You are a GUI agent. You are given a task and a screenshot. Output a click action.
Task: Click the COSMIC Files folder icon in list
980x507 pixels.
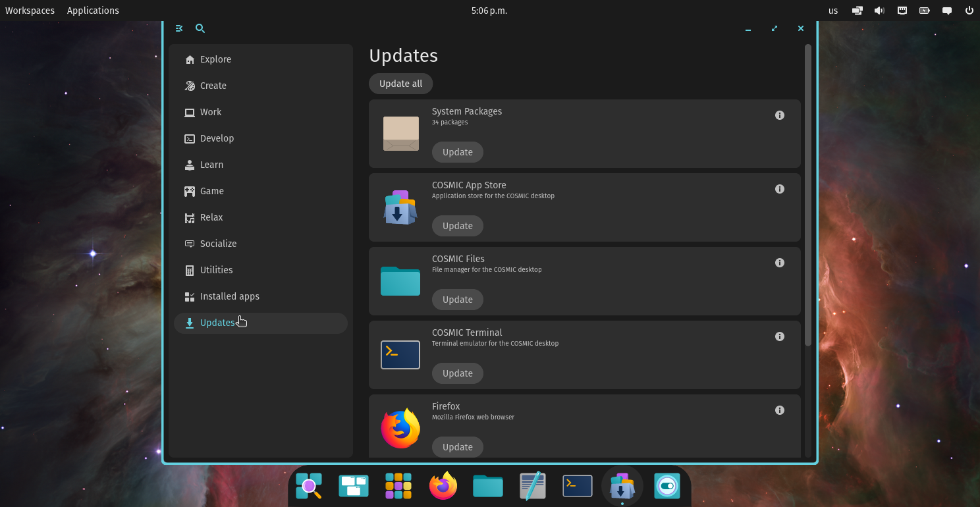(x=400, y=281)
